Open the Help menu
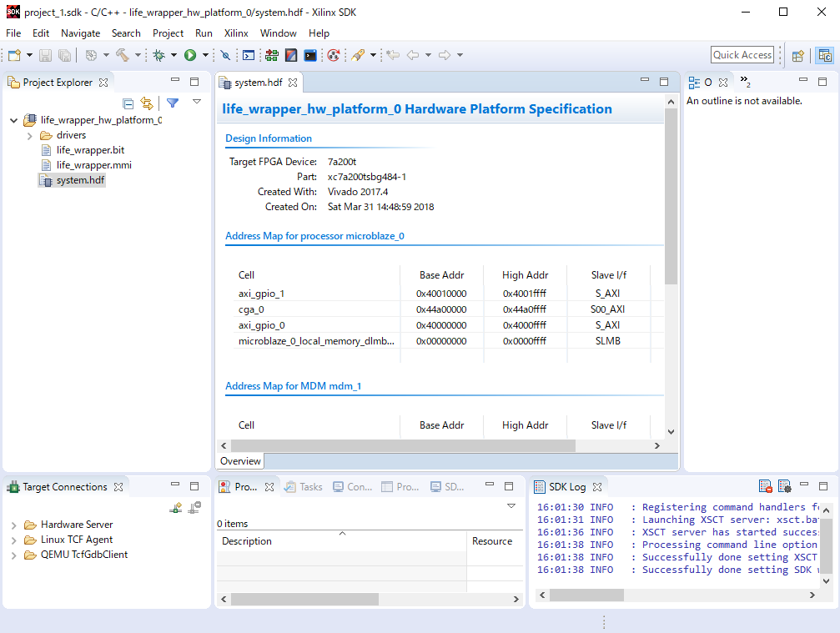The height and width of the screenshot is (633, 840). tap(319, 33)
